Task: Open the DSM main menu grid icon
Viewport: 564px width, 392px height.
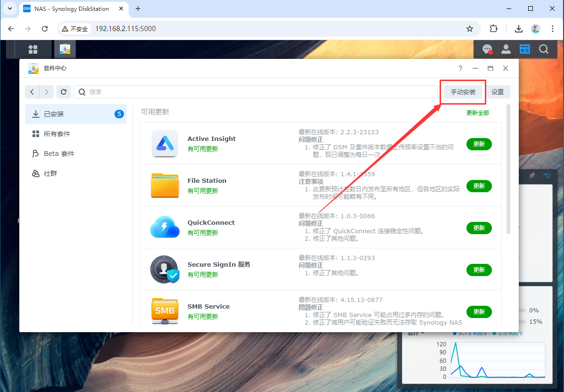Action: coord(33,49)
